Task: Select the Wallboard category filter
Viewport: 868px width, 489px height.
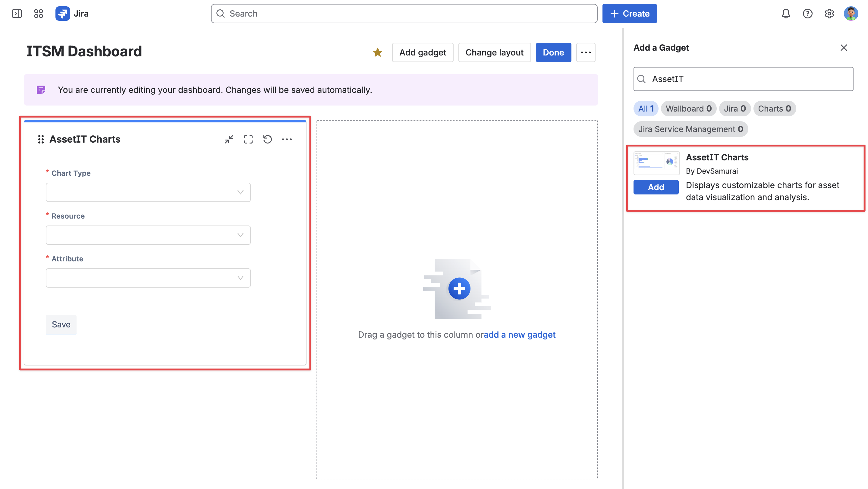Action: 688,109
